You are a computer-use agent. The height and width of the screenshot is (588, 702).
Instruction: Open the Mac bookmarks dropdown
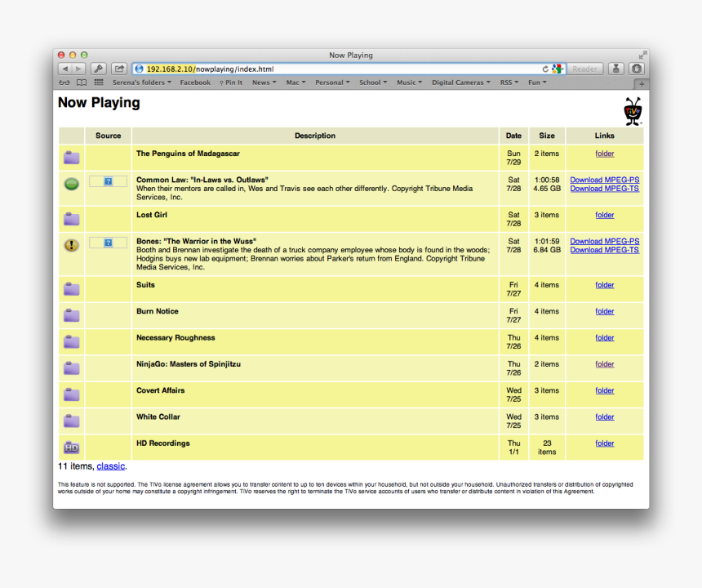pos(296,82)
